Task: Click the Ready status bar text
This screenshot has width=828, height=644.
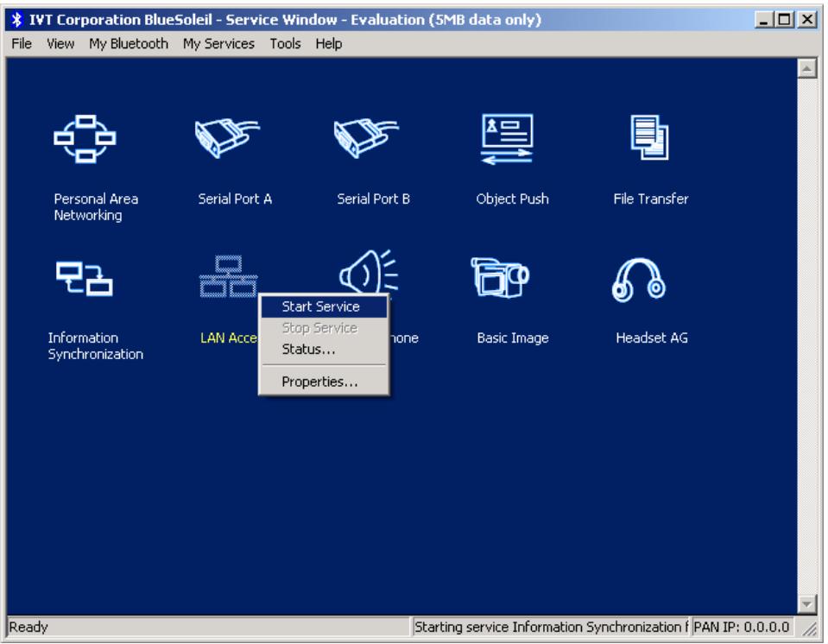Action: coord(28,627)
